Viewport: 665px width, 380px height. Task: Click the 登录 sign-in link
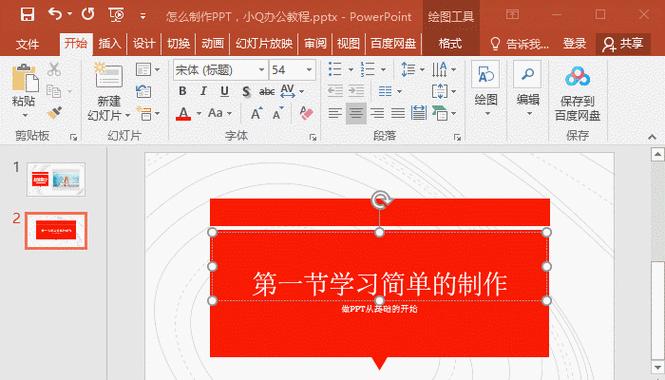(x=574, y=43)
